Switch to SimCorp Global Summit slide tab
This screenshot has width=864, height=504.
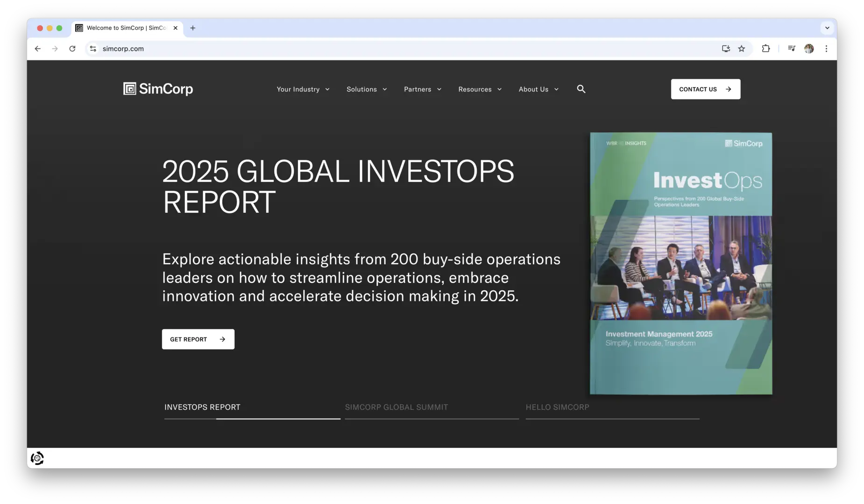coord(397,407)
